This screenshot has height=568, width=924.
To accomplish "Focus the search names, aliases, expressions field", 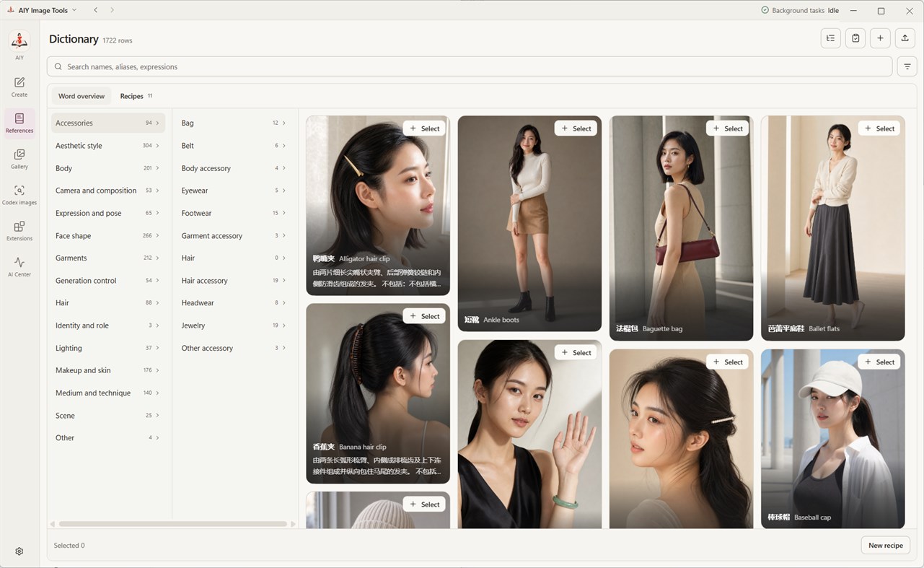I will [470, 66].
